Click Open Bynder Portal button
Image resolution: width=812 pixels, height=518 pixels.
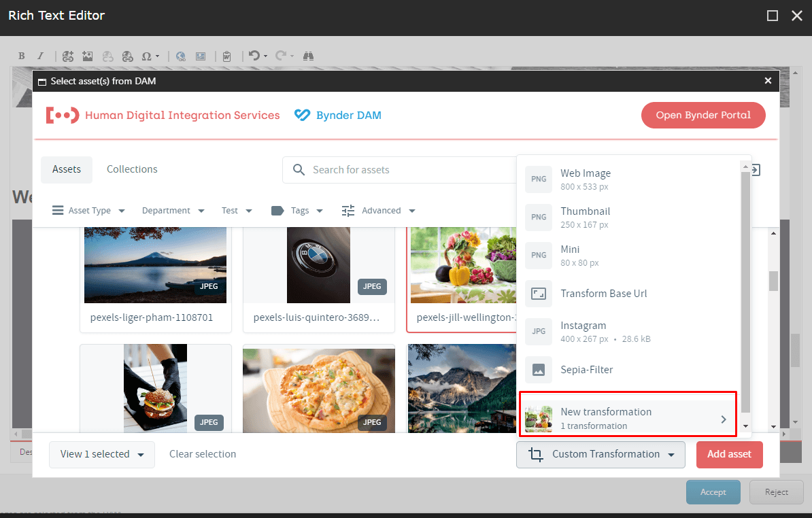tap(703, 116)
